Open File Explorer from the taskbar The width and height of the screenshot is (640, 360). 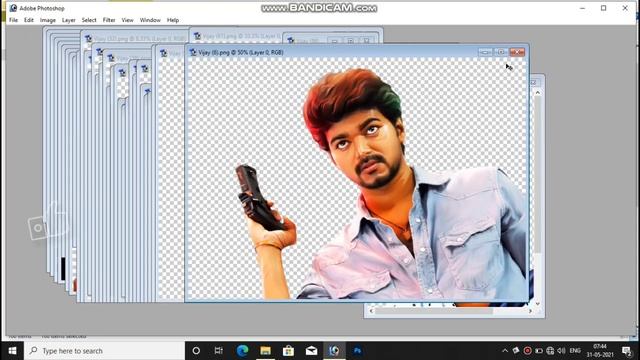pyautogui.click(x=265, y=351)
